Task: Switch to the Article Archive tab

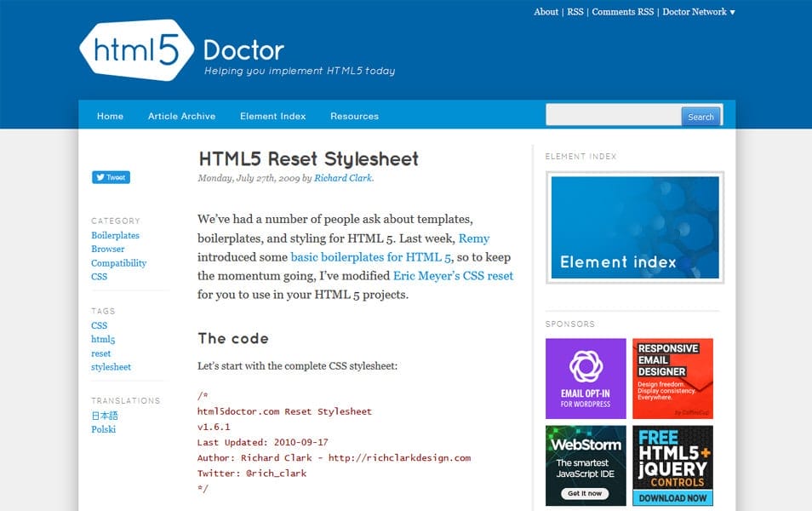Action: point(181,116)
